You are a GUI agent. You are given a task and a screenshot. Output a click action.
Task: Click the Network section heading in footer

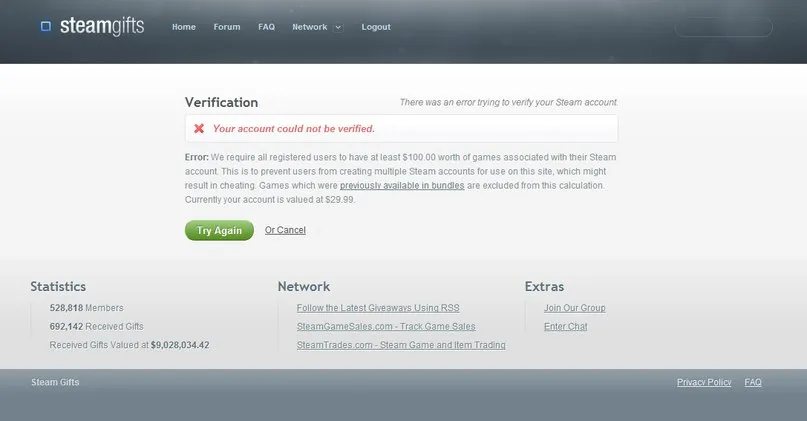304,286
